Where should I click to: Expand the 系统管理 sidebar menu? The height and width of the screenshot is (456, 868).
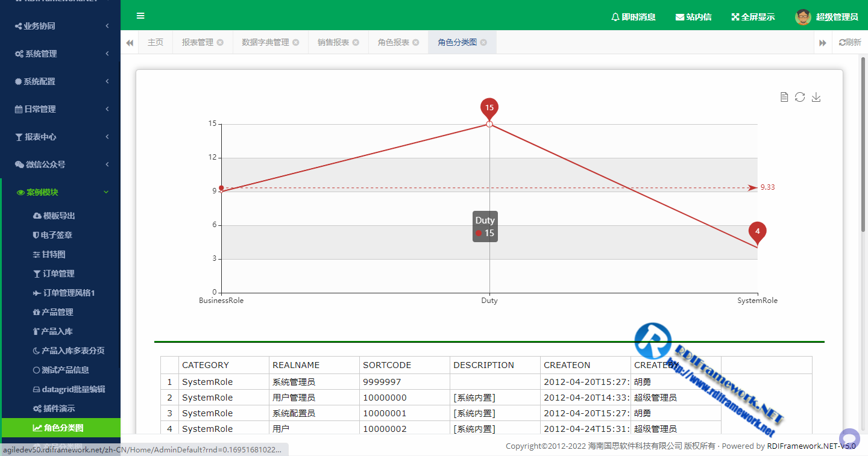[x=60, y=54]
